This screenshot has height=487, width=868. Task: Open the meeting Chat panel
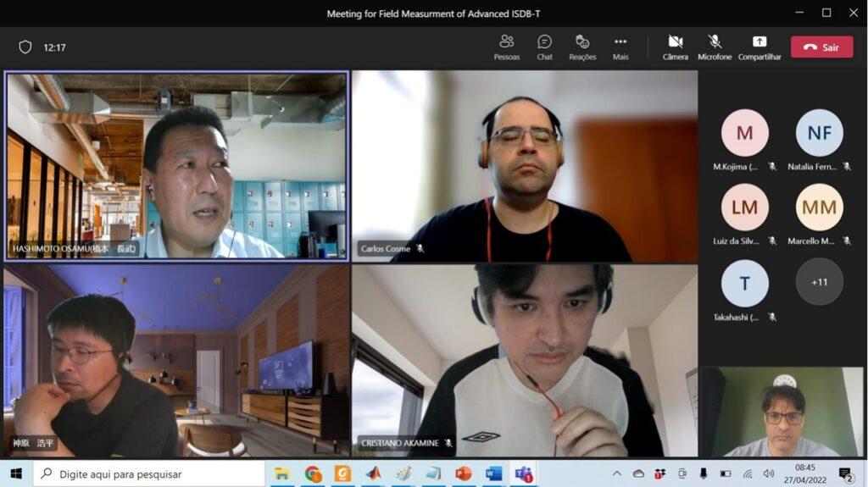coord(544,47)
